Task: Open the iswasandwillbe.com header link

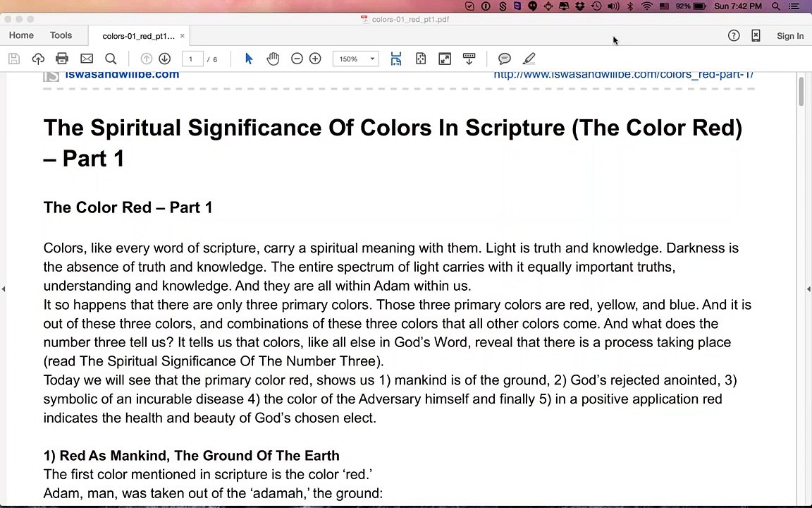Action: coord(122,75)
